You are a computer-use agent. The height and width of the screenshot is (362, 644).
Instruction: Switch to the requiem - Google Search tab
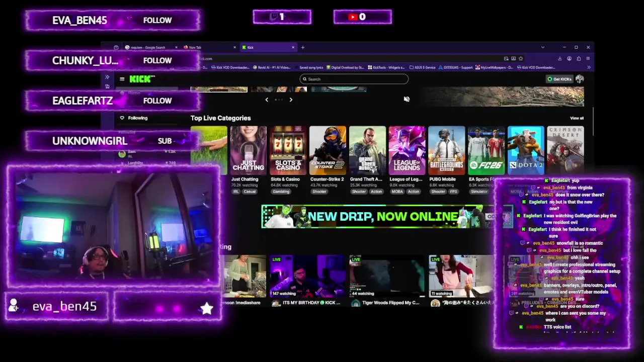(147, 47)
